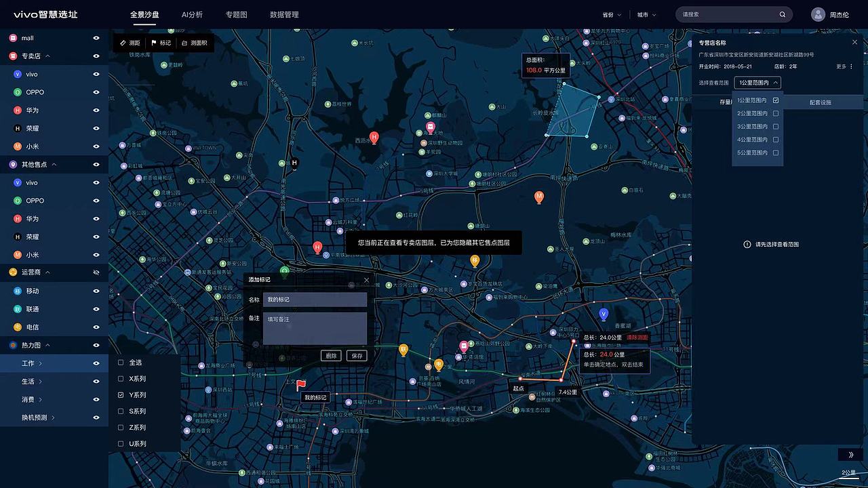868x488 pixels.
Task: Collapse the 1公里范围内 range dropdown
Action: pos(757,83)
